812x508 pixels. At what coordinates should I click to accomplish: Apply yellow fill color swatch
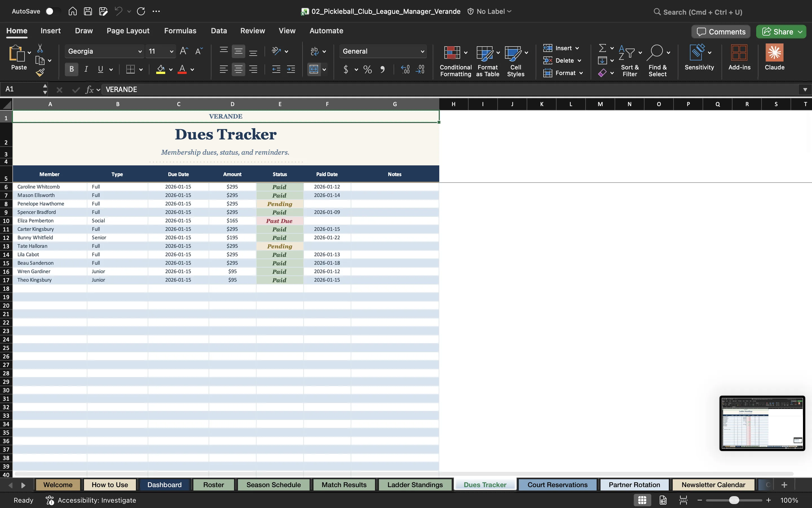click(161, 69)
